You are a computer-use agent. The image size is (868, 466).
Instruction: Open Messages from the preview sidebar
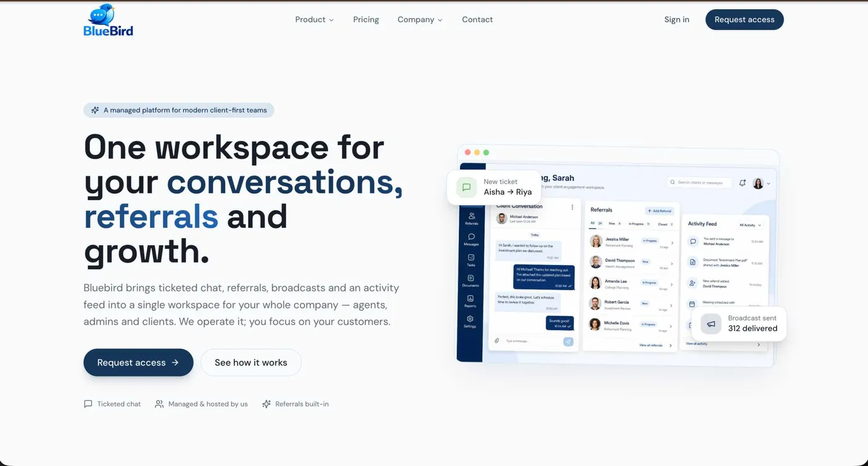click(x=471, y=240)
